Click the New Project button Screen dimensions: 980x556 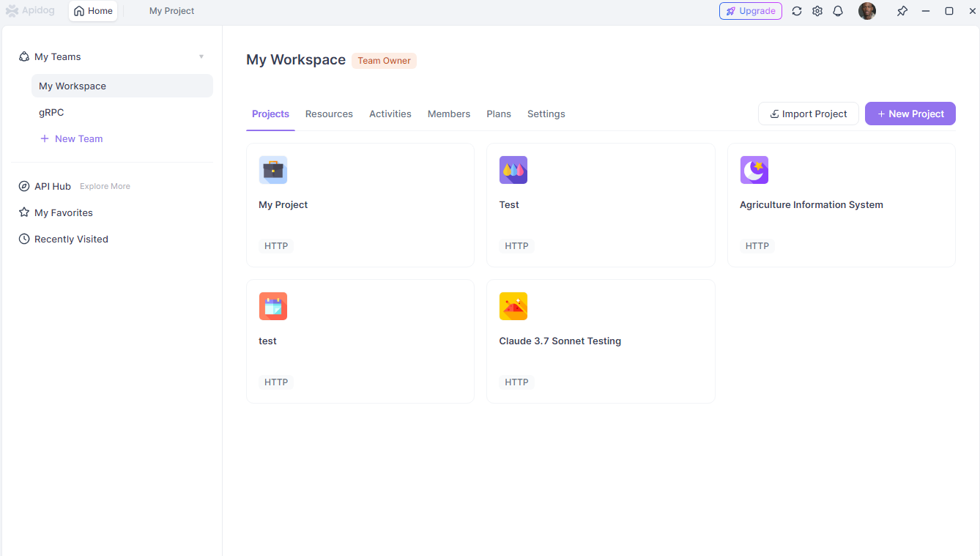[x=910, y=114]
